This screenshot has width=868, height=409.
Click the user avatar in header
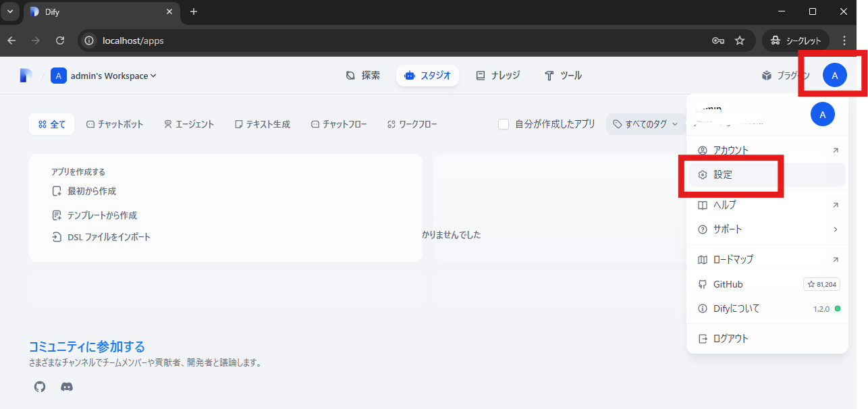click(834, 76)
